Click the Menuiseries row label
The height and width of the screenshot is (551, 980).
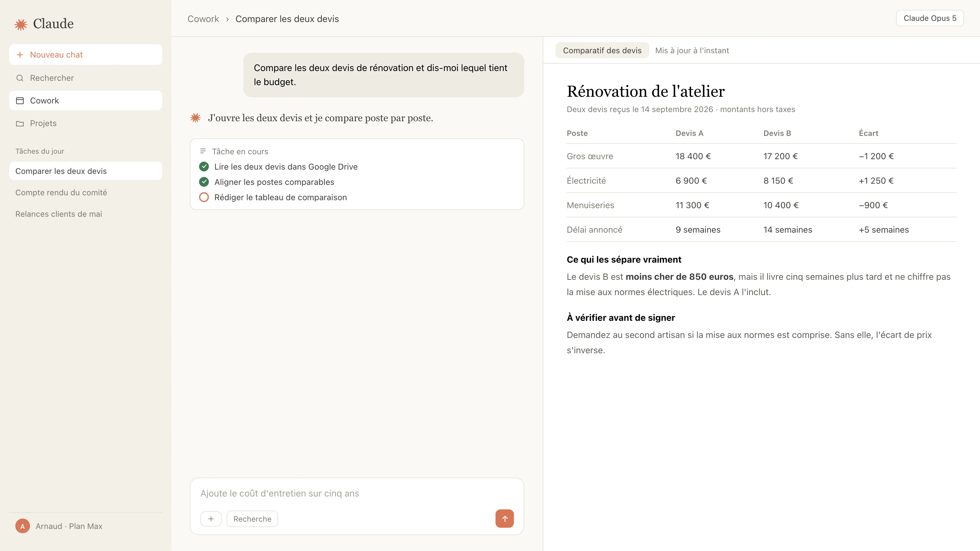point(590,205)
